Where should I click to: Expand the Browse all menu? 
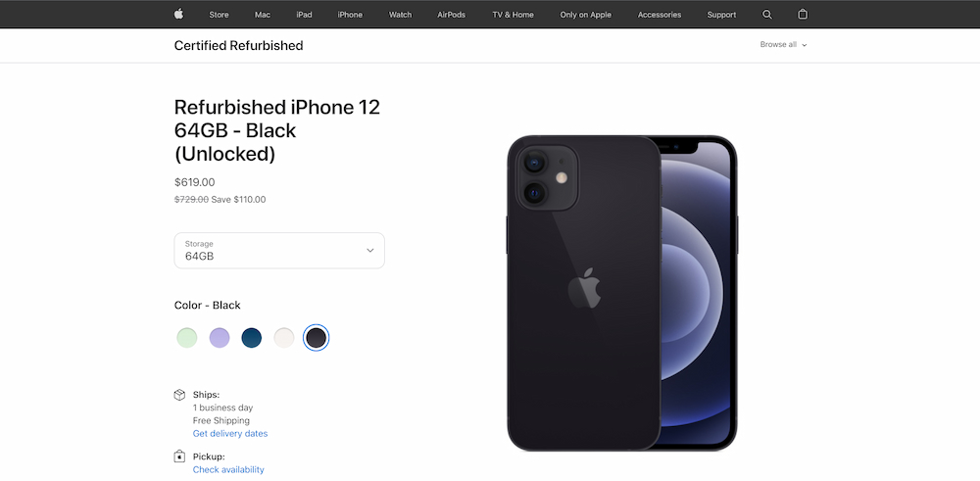[x=784, y=45]
